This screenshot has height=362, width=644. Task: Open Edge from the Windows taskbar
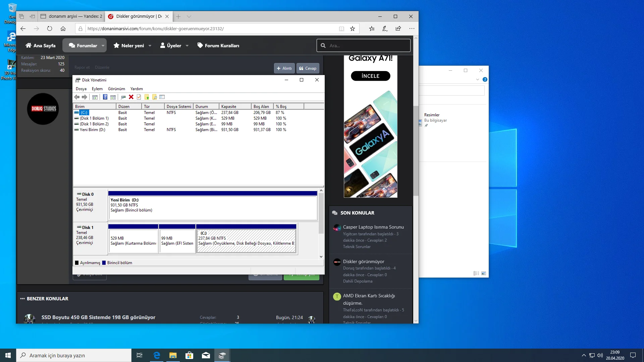[x=157, y=355]
